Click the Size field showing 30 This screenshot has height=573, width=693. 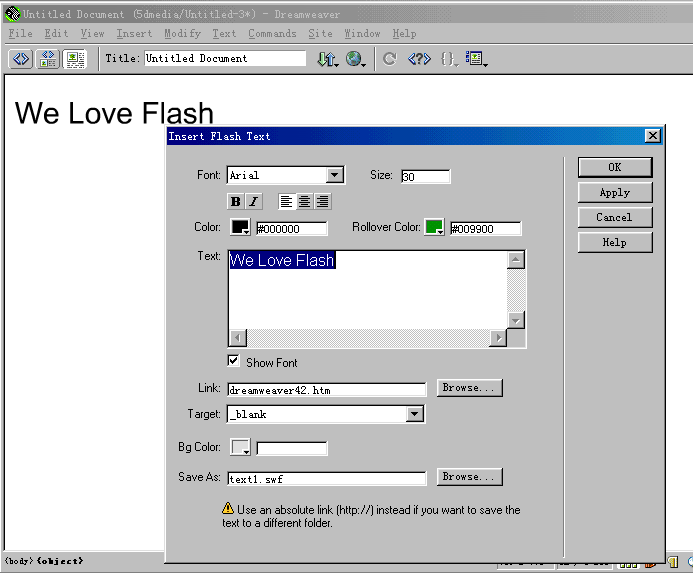(425, 176)
